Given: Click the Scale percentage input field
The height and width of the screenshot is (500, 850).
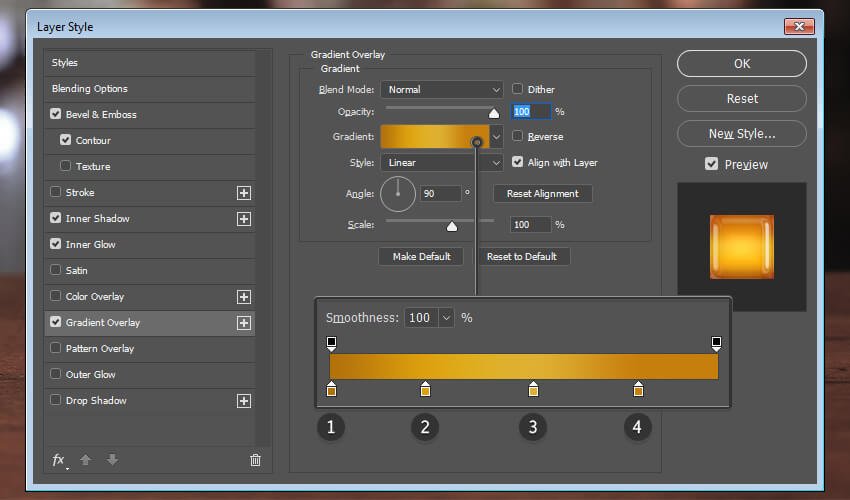Looking at the screenshot, I should [x=531, y=225].
